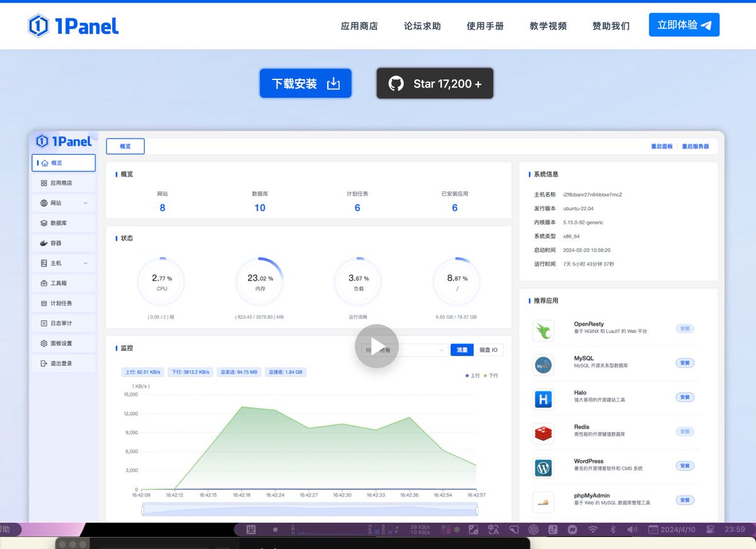Open 使用手册 in top navigation
The width and height of the screenshot is (756, 549).
point(485,26)
